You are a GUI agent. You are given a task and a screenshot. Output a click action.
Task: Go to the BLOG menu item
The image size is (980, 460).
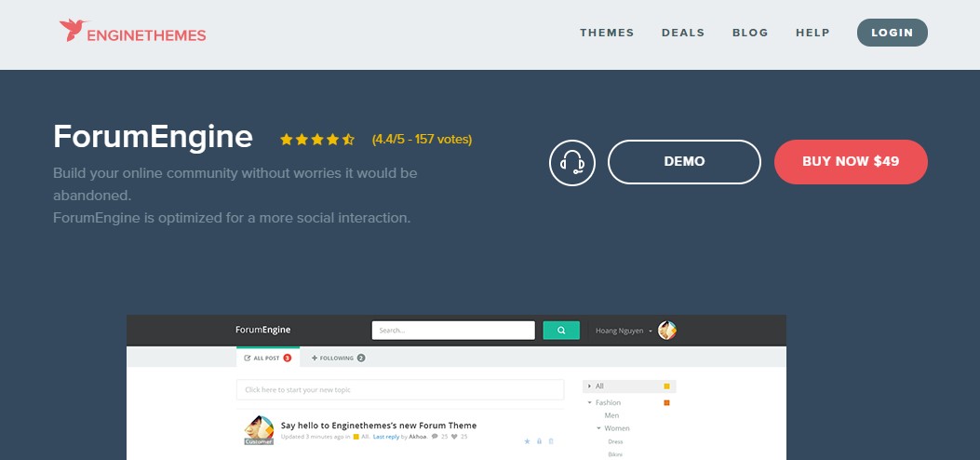coord(750,33)
